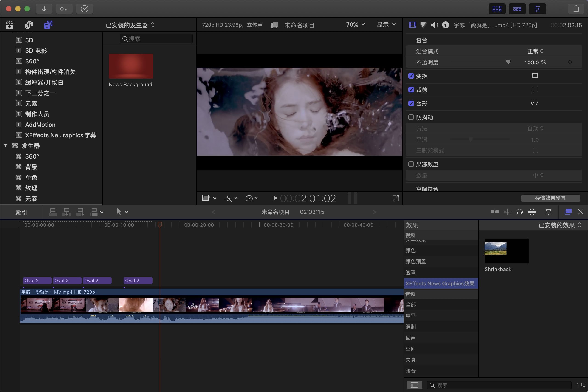Play the viewer video
This screenshot has width=588, height=392.
tap(275, 198)
